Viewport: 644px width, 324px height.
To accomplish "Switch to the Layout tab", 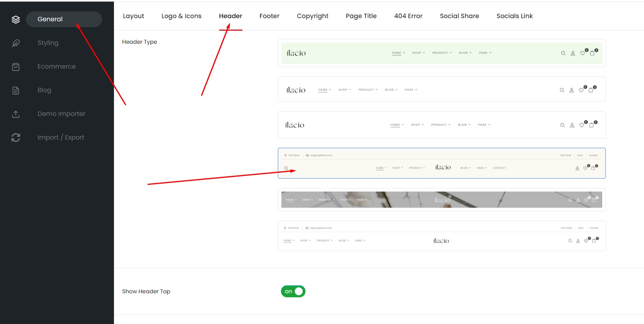I will click(x=134, y=16).
